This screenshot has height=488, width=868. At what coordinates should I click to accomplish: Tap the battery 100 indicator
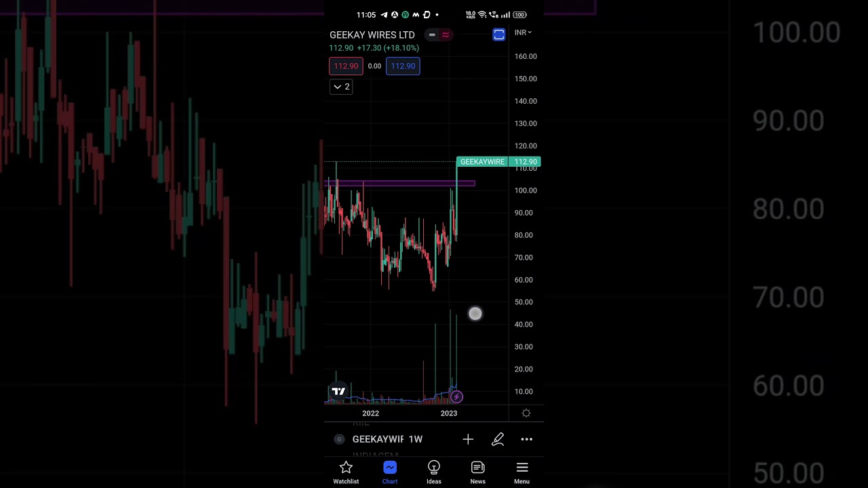[x=519, y=15]
